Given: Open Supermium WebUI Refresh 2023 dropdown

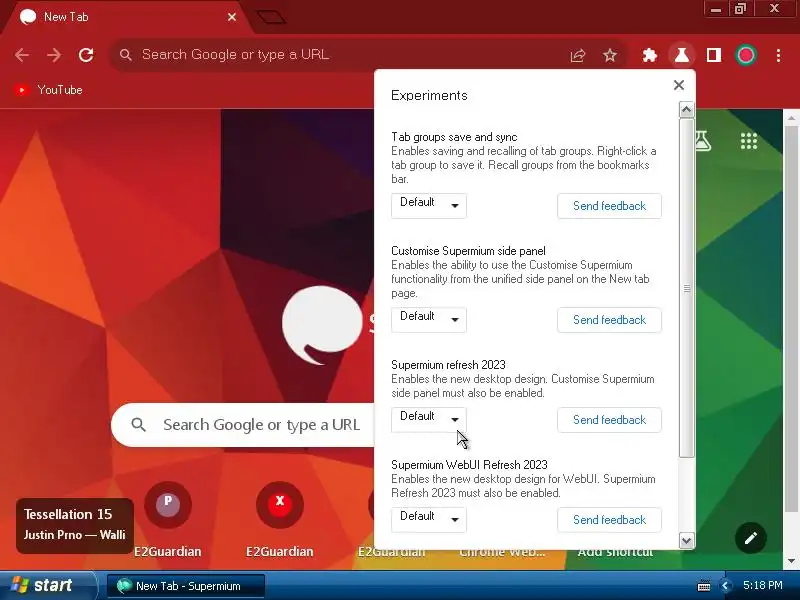Looking at the screenshot, I should coord(429,519).
